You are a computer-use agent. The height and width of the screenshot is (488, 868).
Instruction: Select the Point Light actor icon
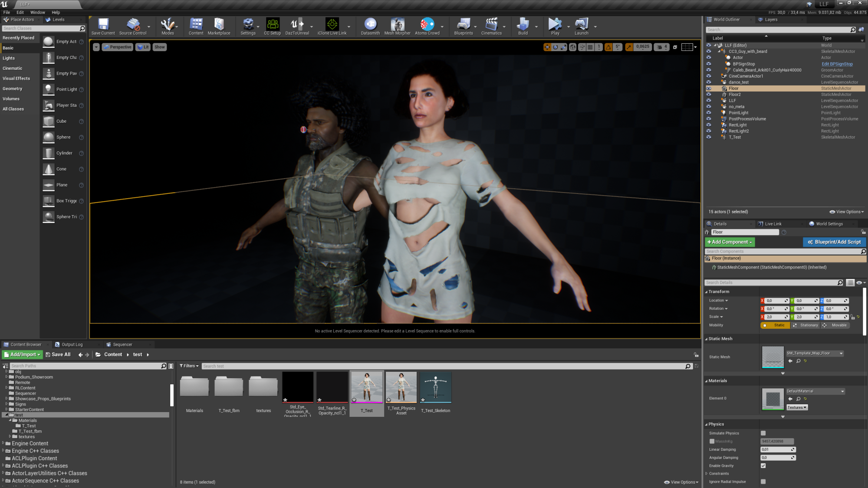(x=49, y=89)
